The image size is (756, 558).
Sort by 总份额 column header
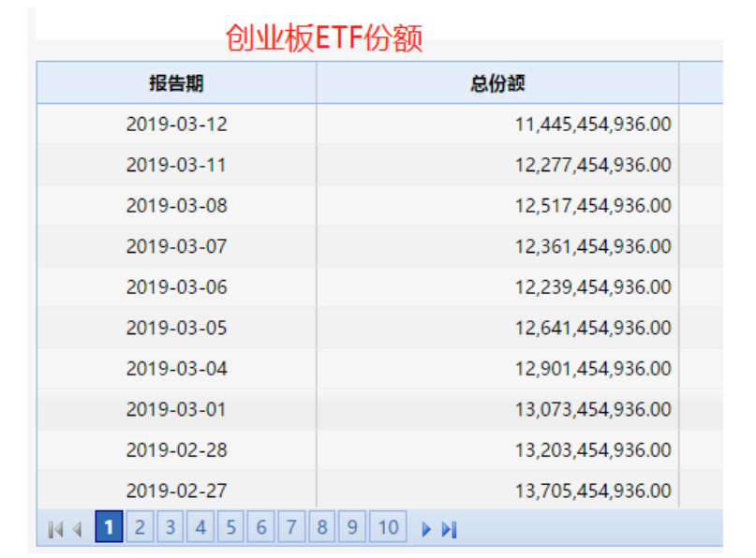point(497,83)
